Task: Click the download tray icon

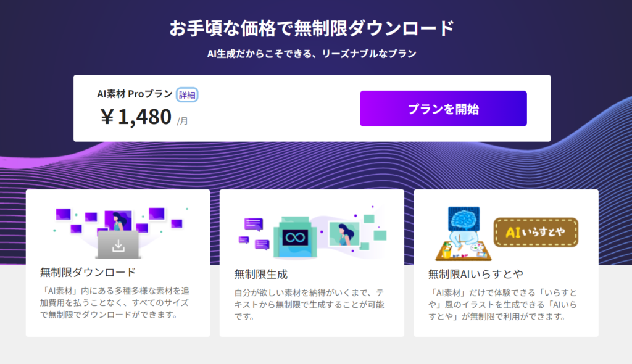Action: click(x=118, y=246)
